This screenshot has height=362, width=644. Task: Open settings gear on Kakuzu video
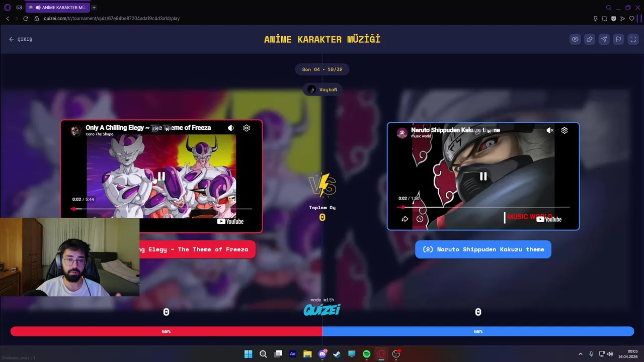[x=565, y=130]
